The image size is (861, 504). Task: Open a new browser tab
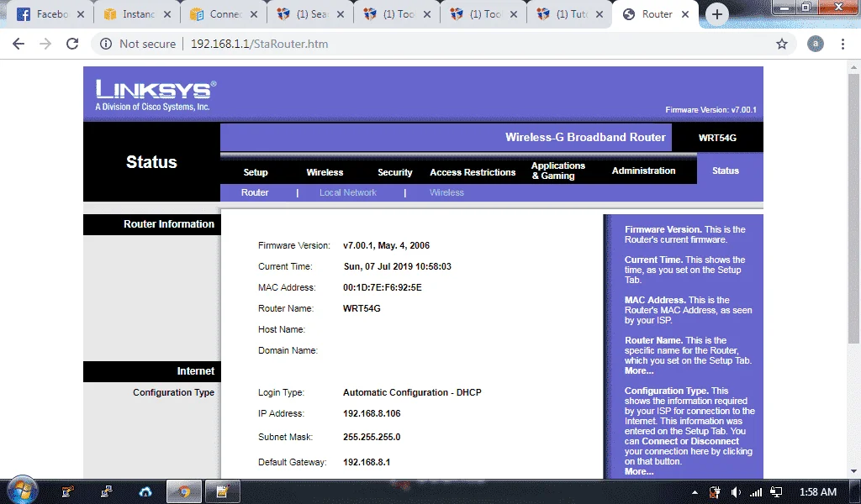tap(717, 15)
